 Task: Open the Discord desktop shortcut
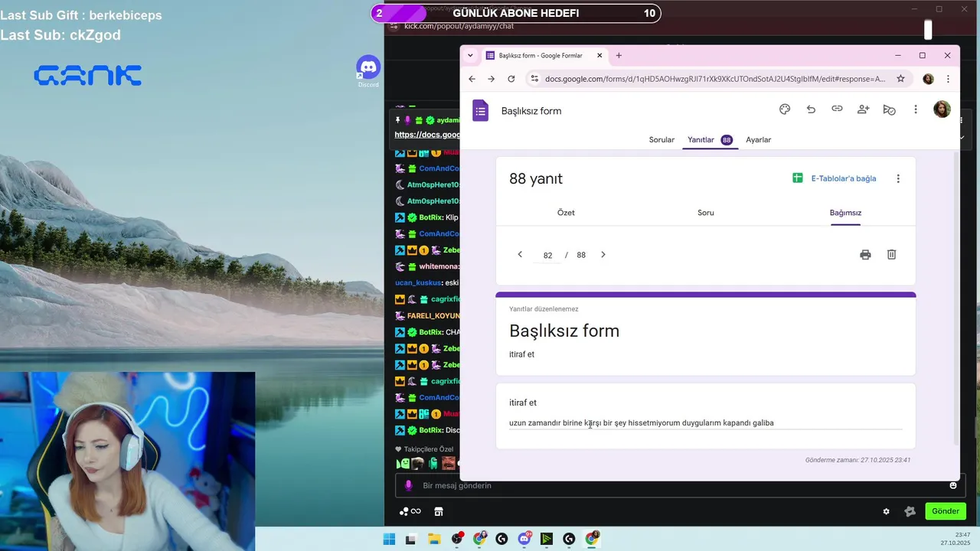pyautogui.click(x=368, y=70)
